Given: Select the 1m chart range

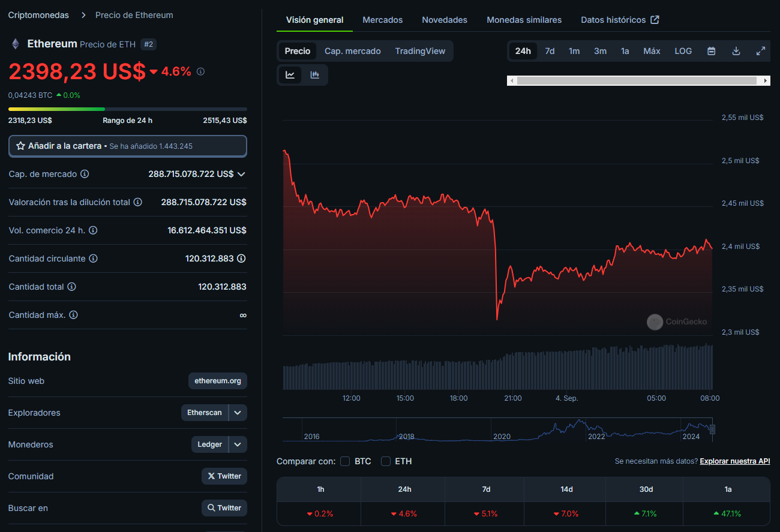Looking at the screenshot, I should point(574,51).
